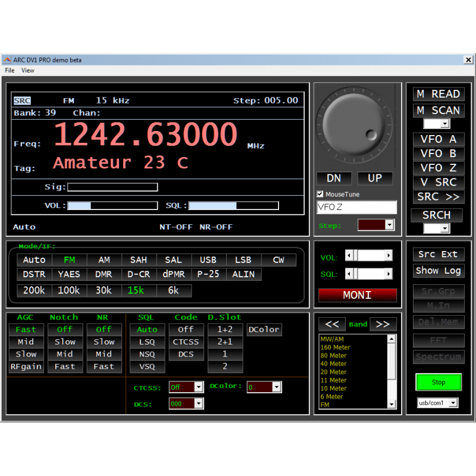Choose D.Slot 1+2
This screenshot has width=476, height=476.
(x=226, y=330)
